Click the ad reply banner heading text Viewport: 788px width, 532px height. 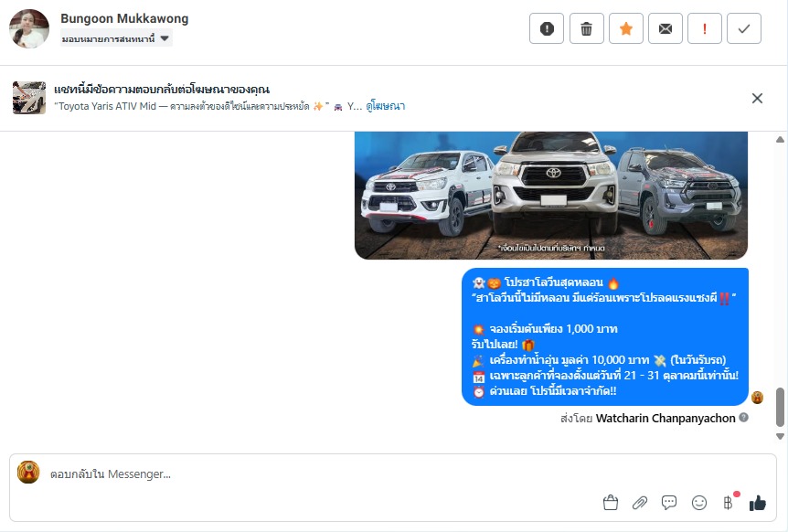pos(162,90)
